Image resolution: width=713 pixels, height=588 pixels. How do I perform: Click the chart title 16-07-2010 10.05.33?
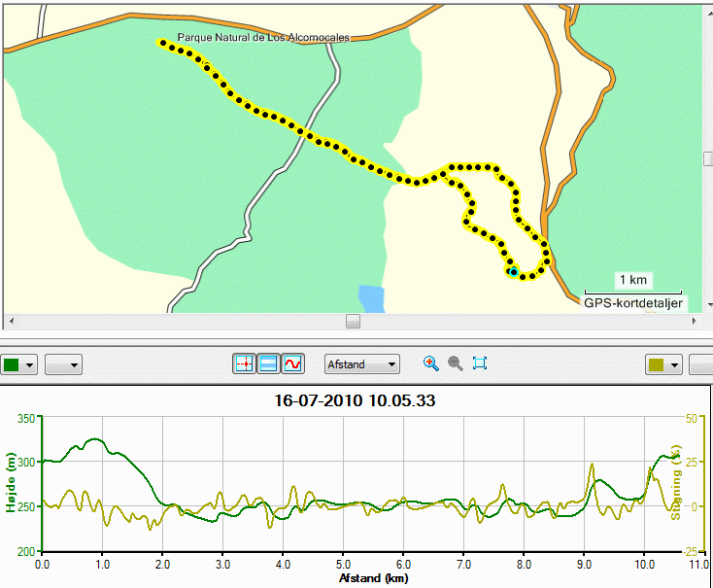click(355, 401)
